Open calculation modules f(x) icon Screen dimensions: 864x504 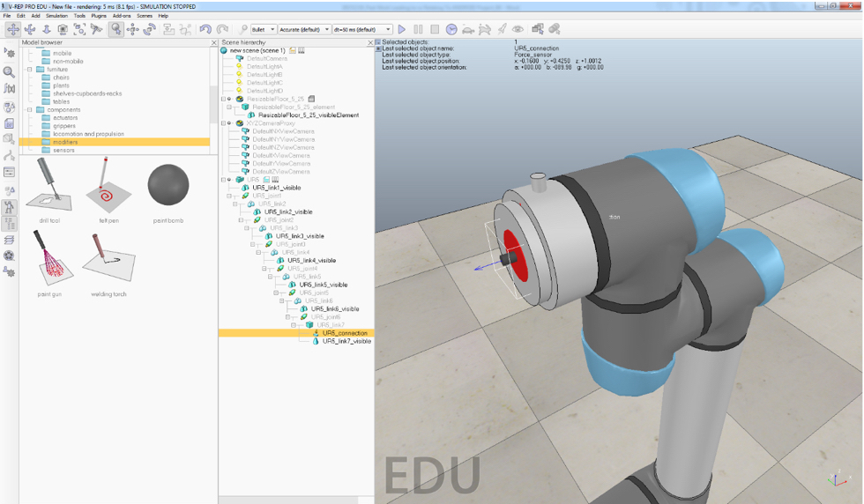pos(10,88)
